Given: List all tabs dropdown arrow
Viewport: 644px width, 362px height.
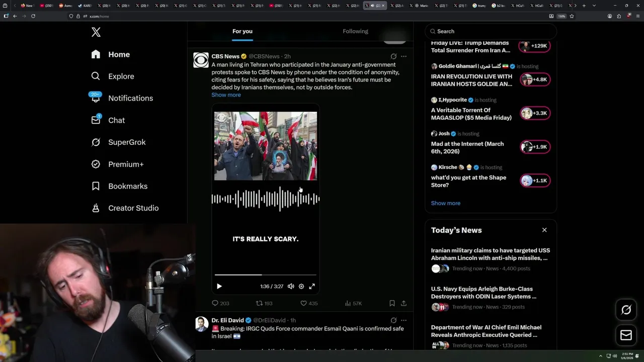Looking at the screenshot, I should [594, 6].
